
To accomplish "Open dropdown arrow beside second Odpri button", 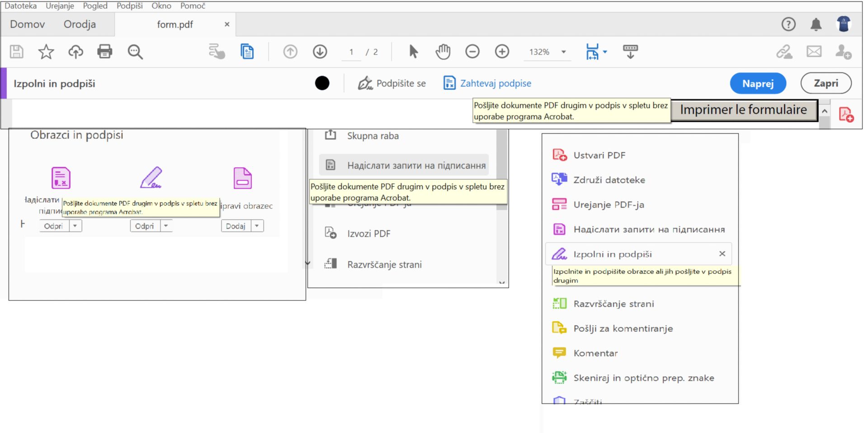I will (x=166, y=226).
